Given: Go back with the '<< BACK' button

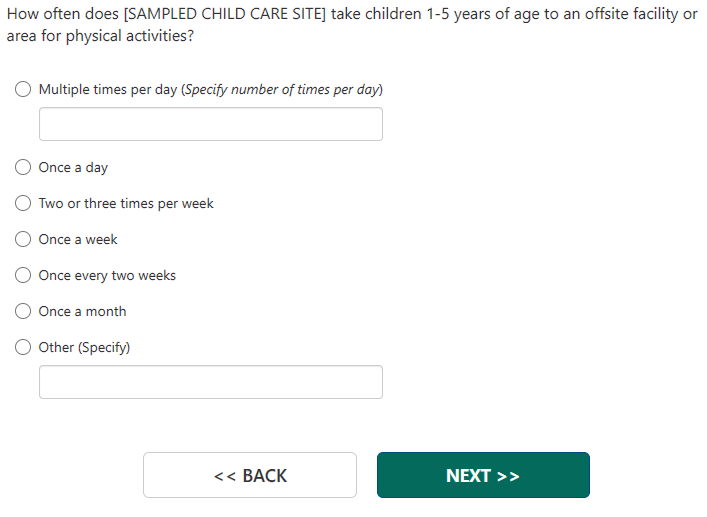Looking at the screenshot, I should [249, 475].
